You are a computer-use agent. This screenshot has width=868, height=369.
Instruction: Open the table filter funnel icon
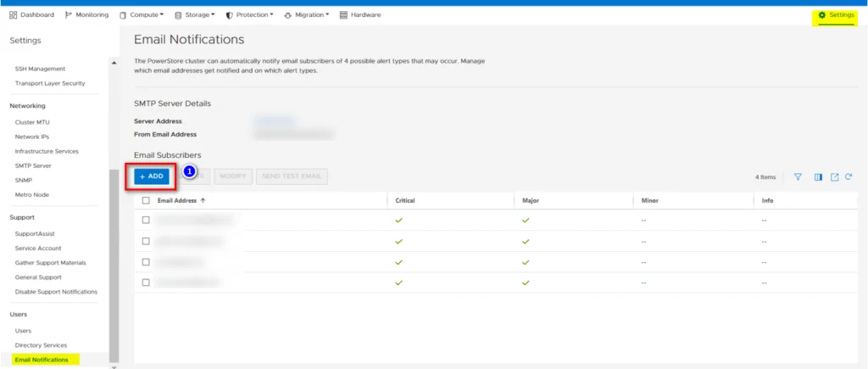pyautogui.click(x=798, y=177)
